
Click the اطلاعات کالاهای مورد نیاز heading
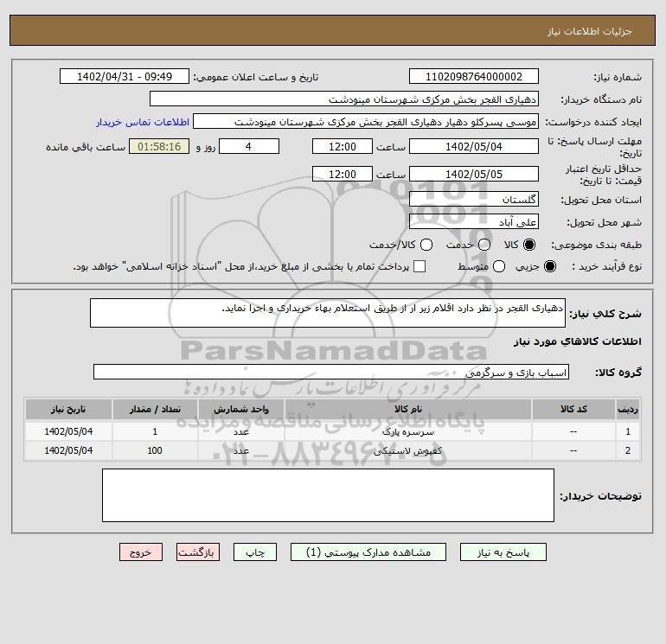(578, 341)
